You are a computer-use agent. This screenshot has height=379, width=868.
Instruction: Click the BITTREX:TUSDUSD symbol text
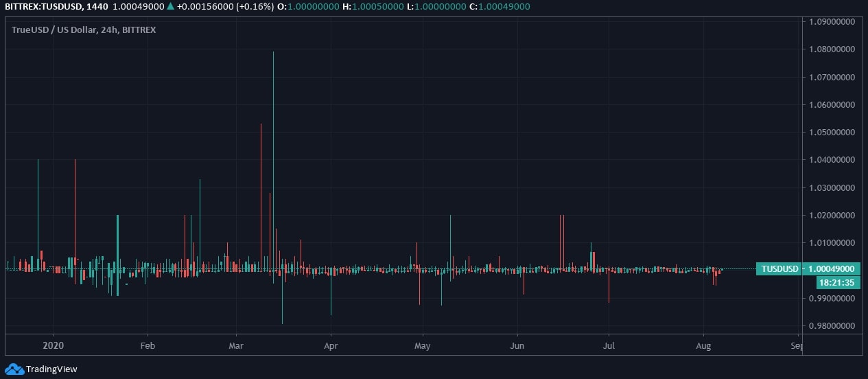click(x=45, y=6)
